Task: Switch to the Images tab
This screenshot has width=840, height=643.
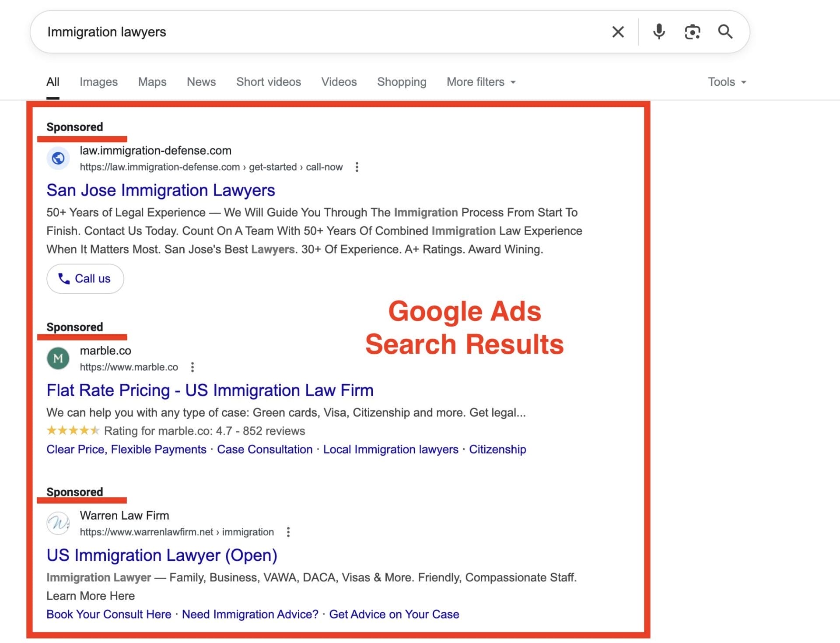Action: (x=98, y=82)
